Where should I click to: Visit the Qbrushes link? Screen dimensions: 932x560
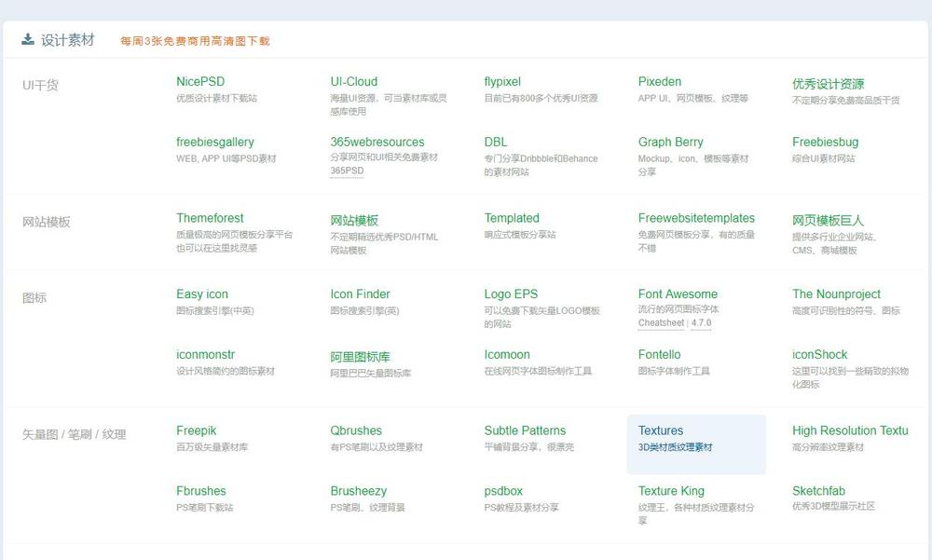[x=356, y=431]
